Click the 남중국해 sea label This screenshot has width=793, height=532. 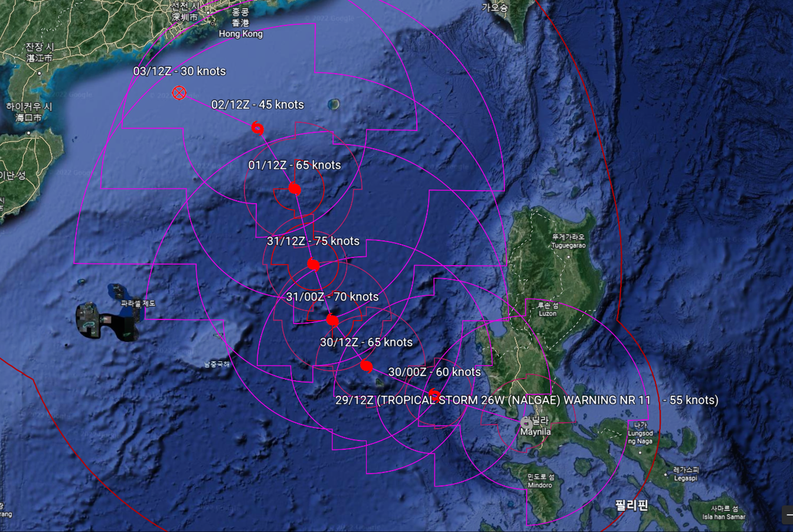tap(217, 364)
